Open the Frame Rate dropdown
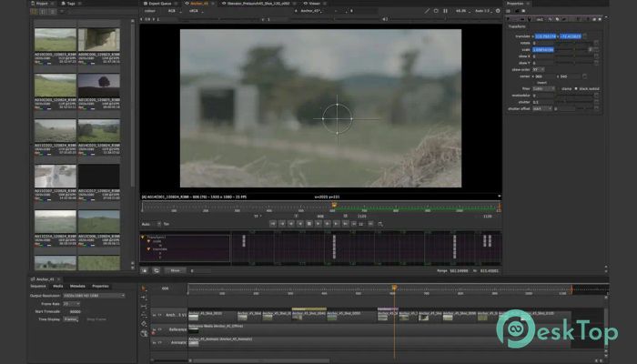The width and height of the screenshot is (637, 364). (71, 303)
